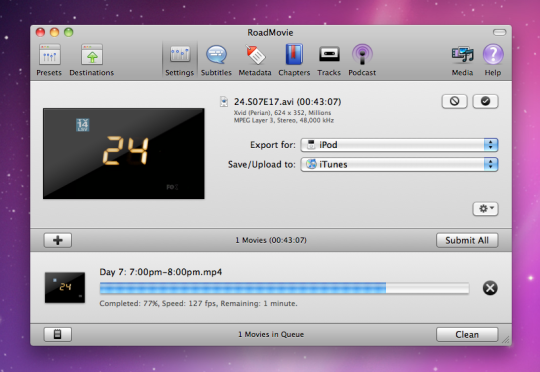
Task: Click the checkmark submit button for the movie
Action: [x=485, y=101]
